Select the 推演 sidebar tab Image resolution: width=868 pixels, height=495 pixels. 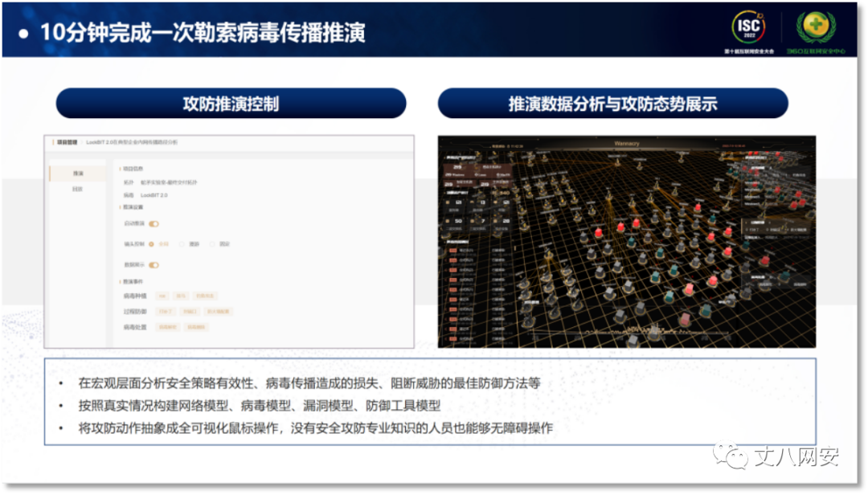tap(78, 174)
